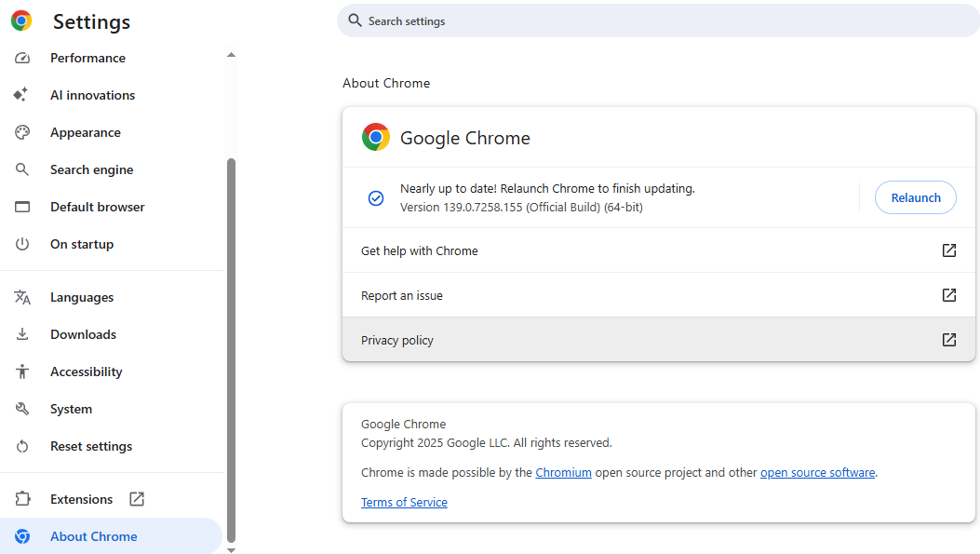Click the AI innovations sparkle icon
The height and width of the screenshot is (554, 980).
point(23,94)
